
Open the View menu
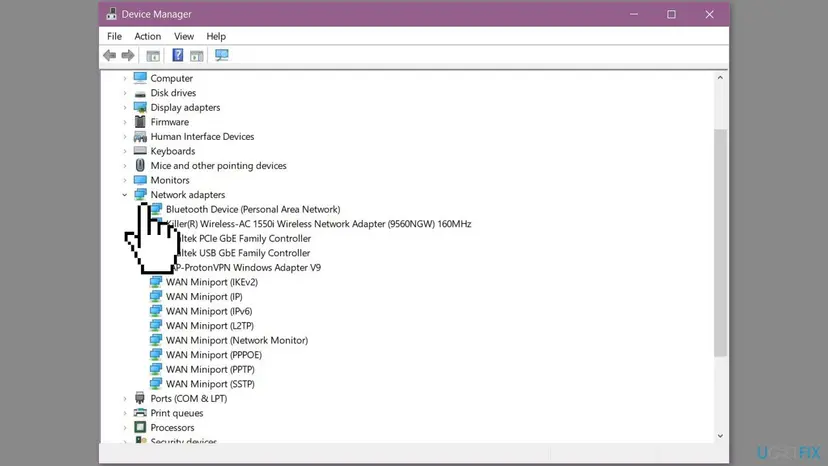point(184,36)
